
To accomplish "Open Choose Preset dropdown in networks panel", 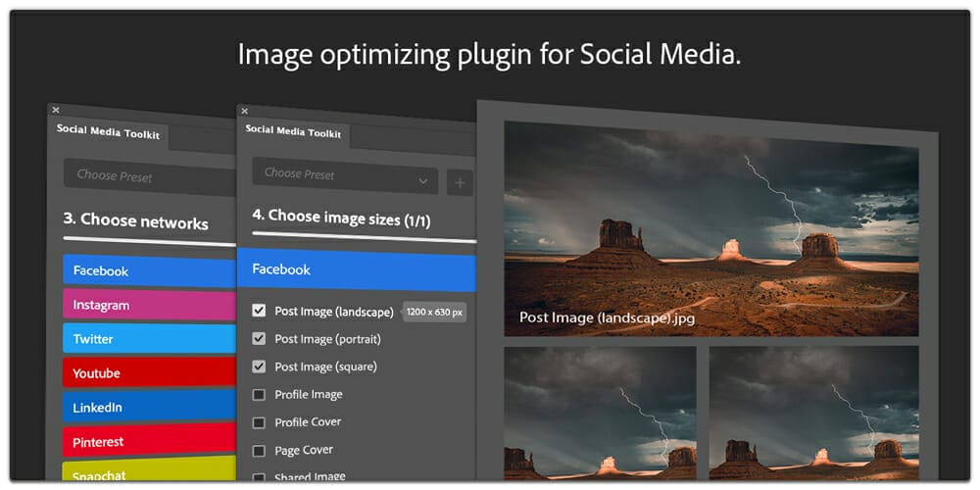I will coord(150,178).
